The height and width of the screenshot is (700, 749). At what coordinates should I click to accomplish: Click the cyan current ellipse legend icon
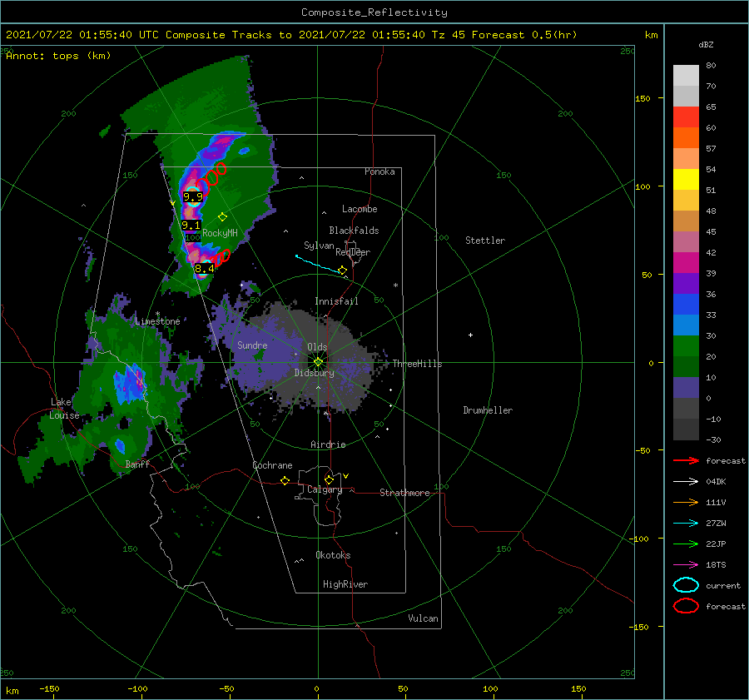click(686, 585)
